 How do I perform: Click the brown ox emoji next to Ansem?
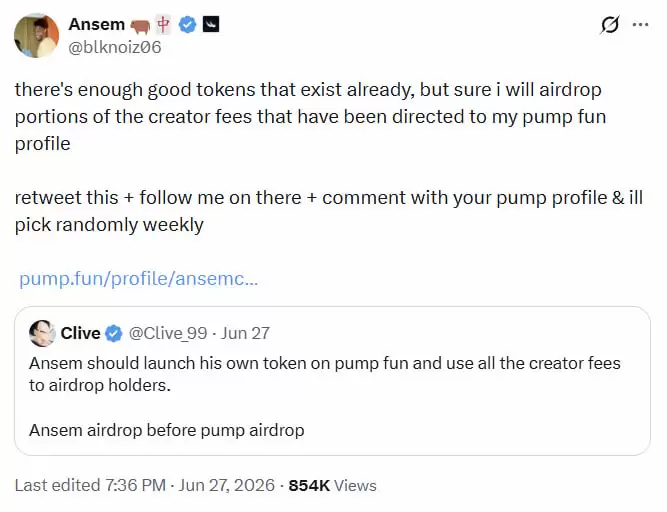[140, 26]
